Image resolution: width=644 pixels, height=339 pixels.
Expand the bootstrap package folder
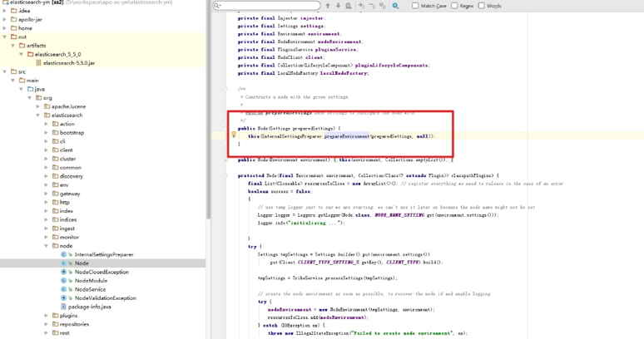[x=47, y=133]
